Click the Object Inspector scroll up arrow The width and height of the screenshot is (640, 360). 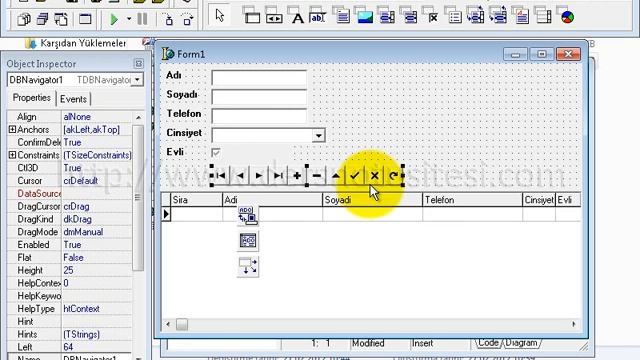(x=138, y=117)
